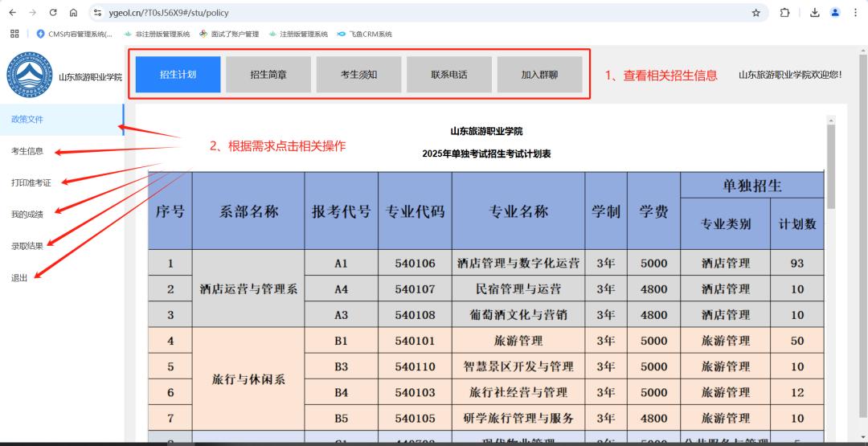Image resolution: width=868 pixels, height=446 pixels.
Task: Go forward with the browser forward arrow
Action: pyautogui.click(x=33, y=13)
